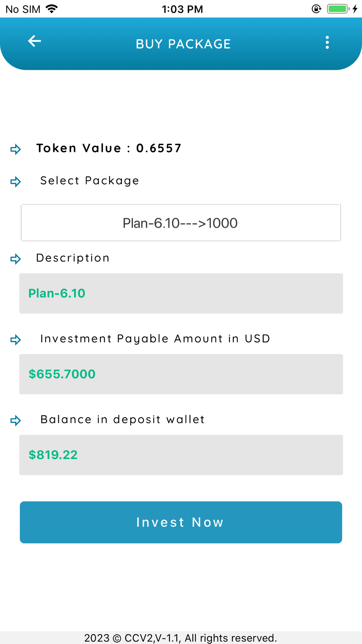The image size is (362, 644).
Task: Click arrow icon beside Token Value
Action: click(x=16, y=149)
